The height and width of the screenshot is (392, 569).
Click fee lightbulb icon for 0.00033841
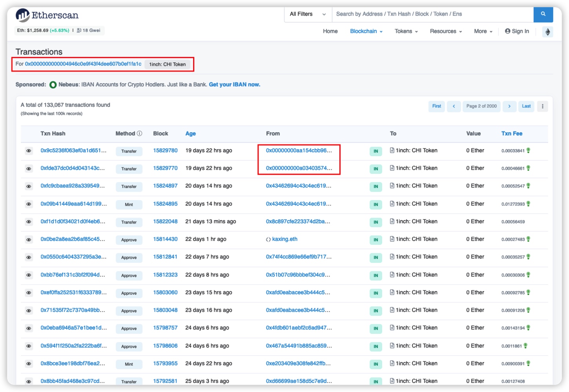(x=528, y=150)
